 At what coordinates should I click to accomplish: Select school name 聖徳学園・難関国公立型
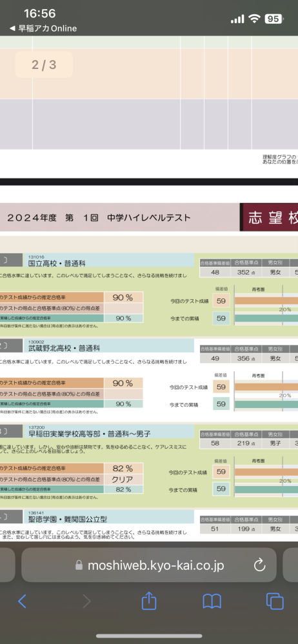tap(68, 519)
